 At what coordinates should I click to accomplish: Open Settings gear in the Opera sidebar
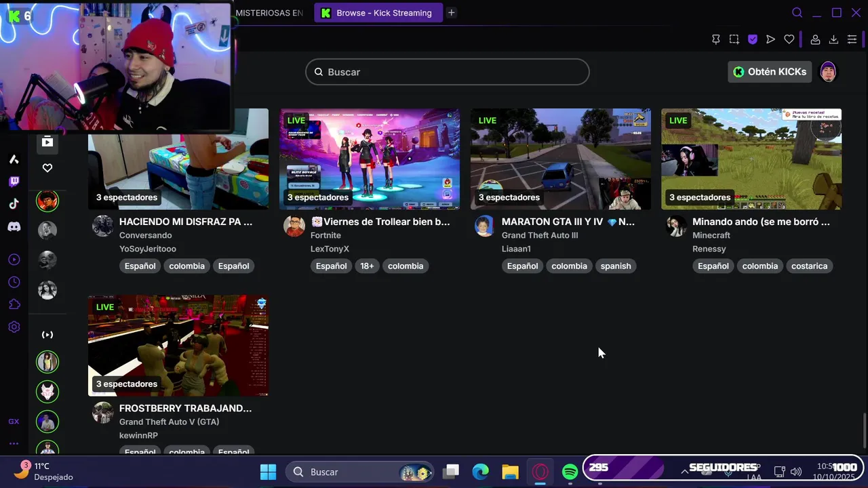coord(14,327)
